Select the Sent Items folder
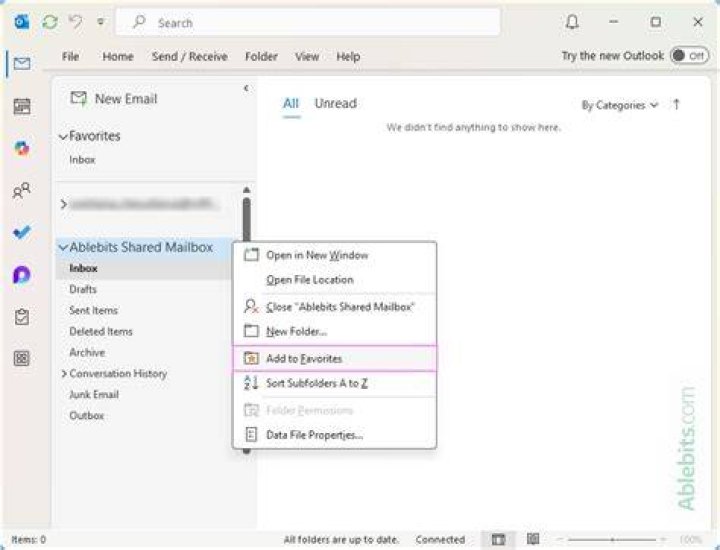This screenshot has height=550, width=720. pos(93,310)
